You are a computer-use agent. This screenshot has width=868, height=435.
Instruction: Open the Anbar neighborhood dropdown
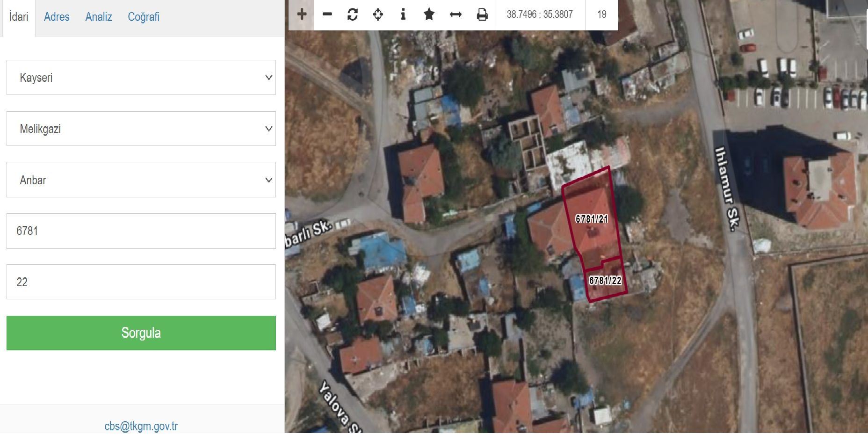click(141, 180)
